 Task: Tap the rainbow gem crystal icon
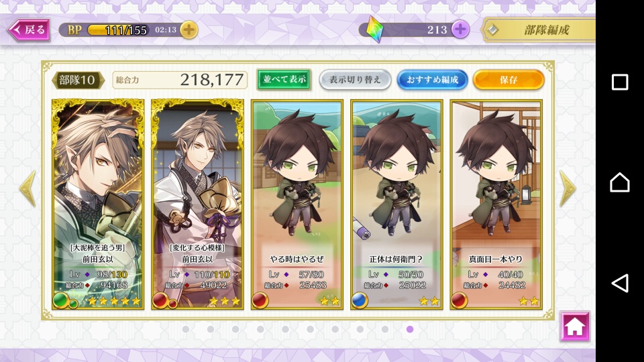pyautogui.click(x=374, y=29)
